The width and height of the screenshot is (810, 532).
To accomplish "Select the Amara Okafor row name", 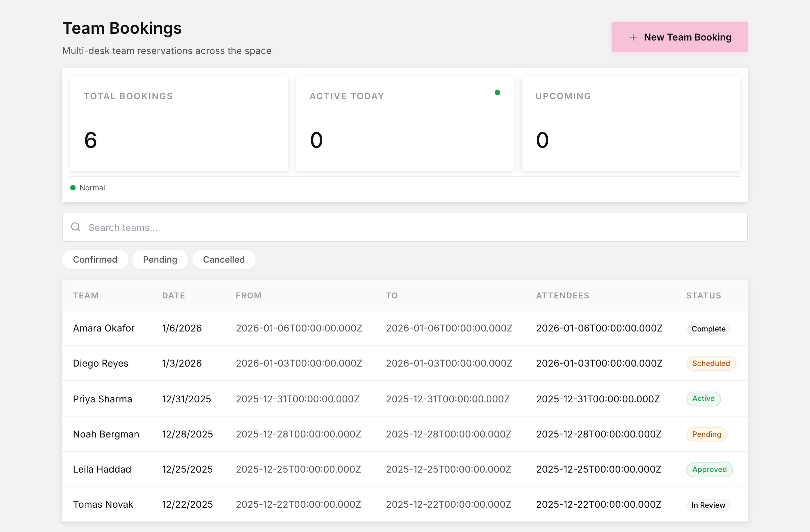I will [x=104, y=328].
